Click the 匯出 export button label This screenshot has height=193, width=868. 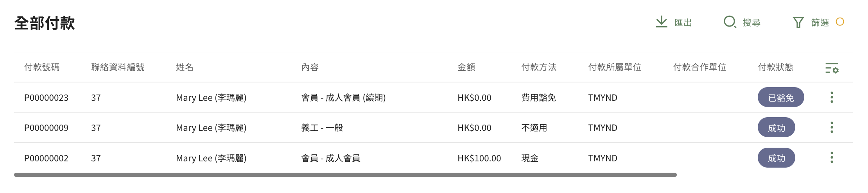(683, 23)
